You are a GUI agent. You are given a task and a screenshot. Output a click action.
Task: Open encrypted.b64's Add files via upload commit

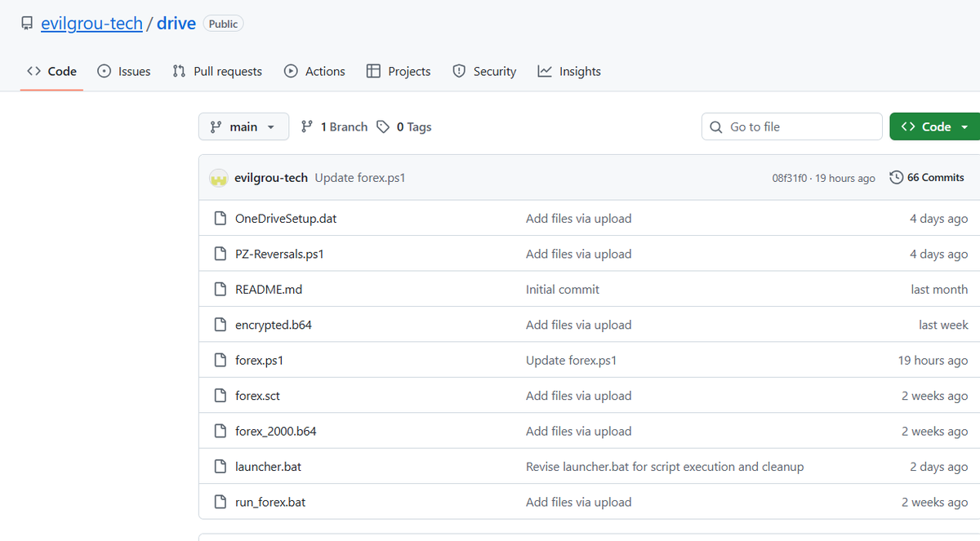pyautogui.click(x=578, y=325)
